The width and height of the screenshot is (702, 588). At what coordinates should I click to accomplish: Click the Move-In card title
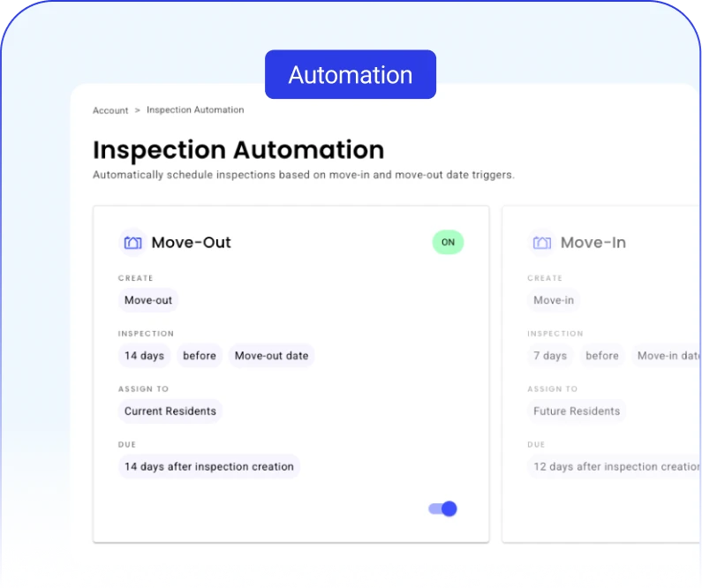click(x=593, y=242)
